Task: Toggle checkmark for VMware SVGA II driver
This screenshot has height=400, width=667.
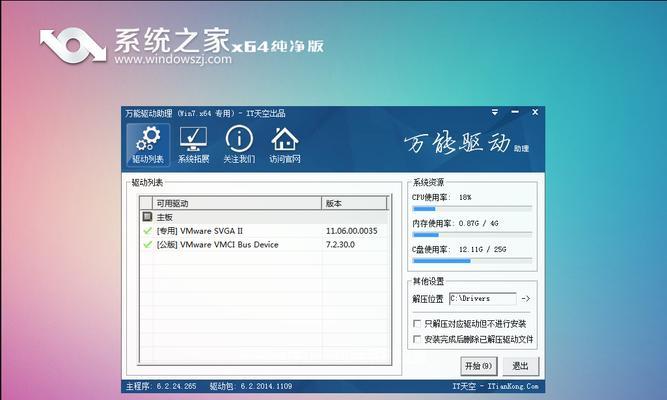Action: click(x=147, y=231)
